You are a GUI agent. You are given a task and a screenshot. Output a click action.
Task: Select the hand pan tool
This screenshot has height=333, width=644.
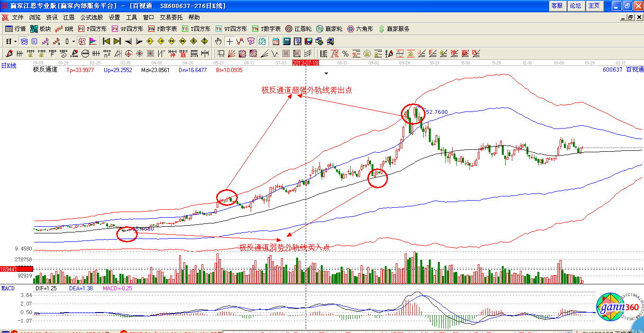click(x=218, y=41)
